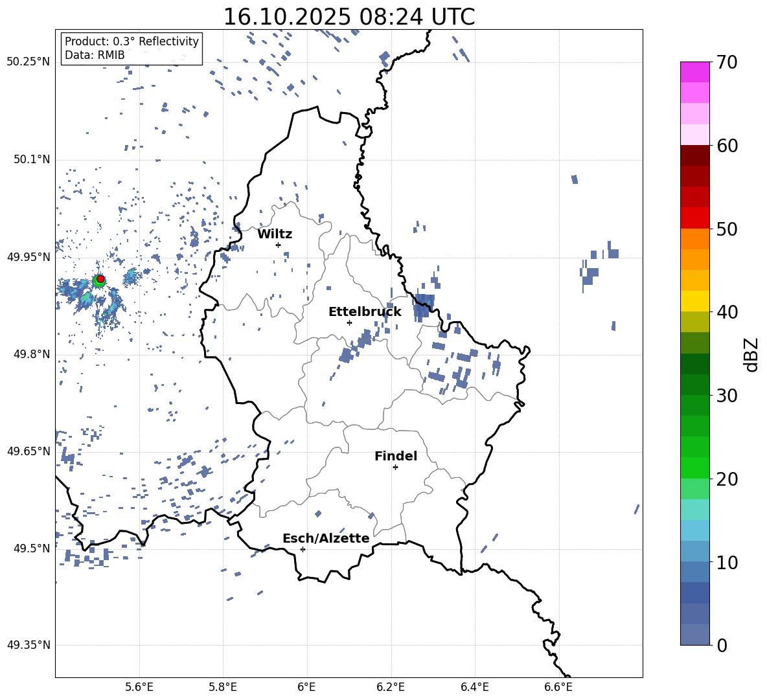Click the red radar site marker dot
767x700 pixels.
point(100,279)
